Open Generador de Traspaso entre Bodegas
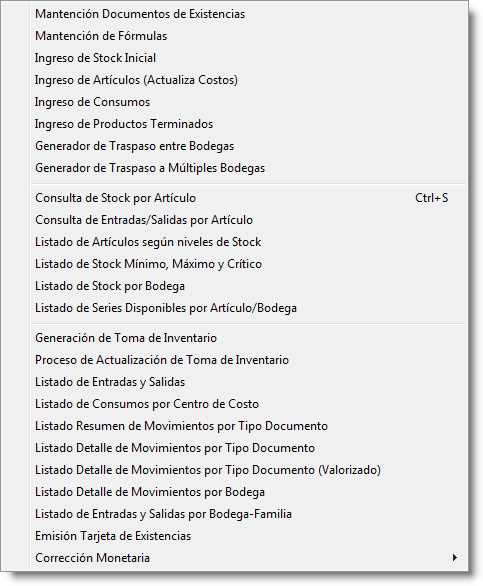 click(x=249, y=146)
